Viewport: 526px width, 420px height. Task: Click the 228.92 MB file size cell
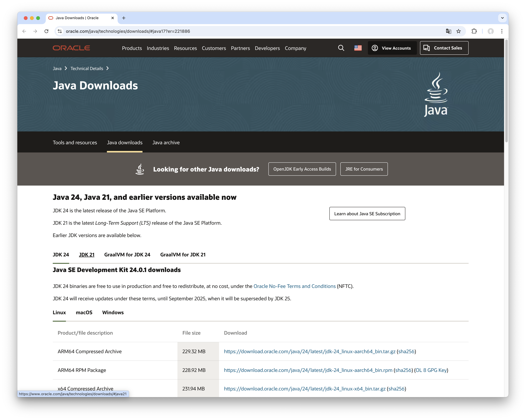(x=198, y=370)
